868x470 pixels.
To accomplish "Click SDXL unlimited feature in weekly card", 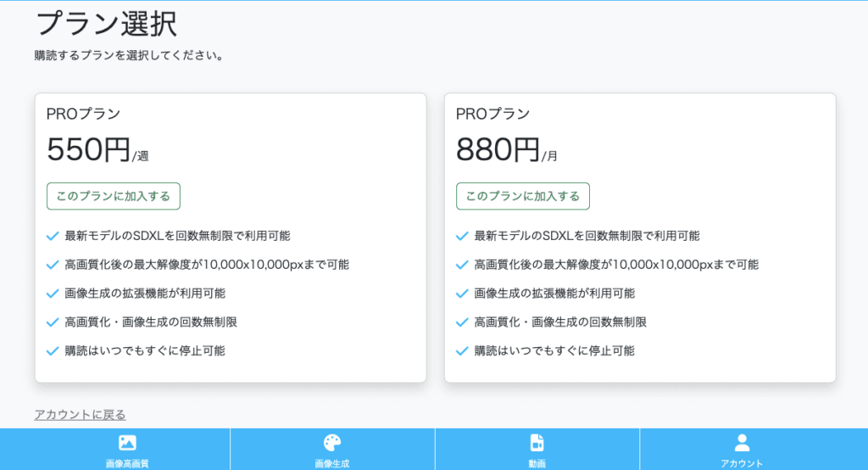I will [x=178, y=236].
